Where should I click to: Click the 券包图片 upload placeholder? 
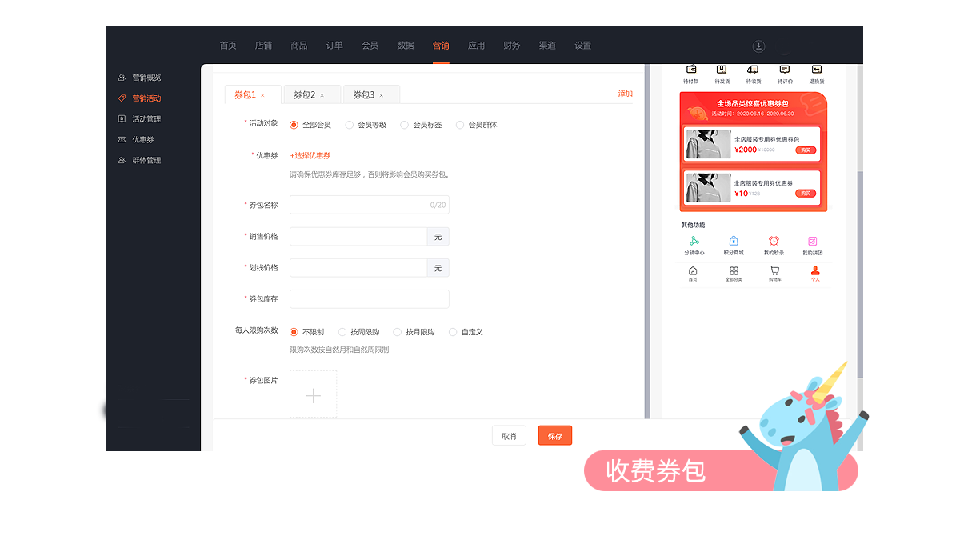tap(313, 394)
